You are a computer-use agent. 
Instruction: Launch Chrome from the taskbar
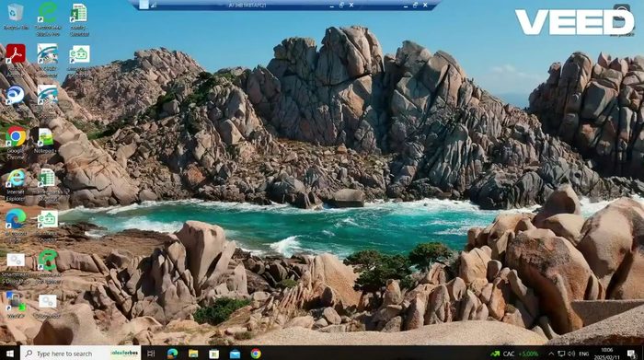coord(256,354)
